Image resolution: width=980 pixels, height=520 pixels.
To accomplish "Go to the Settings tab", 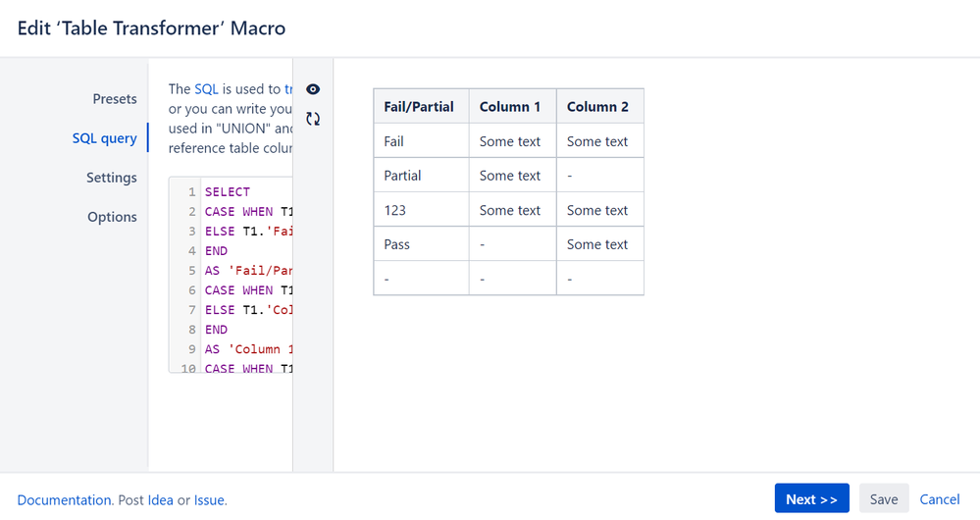I will click(111, 178).
